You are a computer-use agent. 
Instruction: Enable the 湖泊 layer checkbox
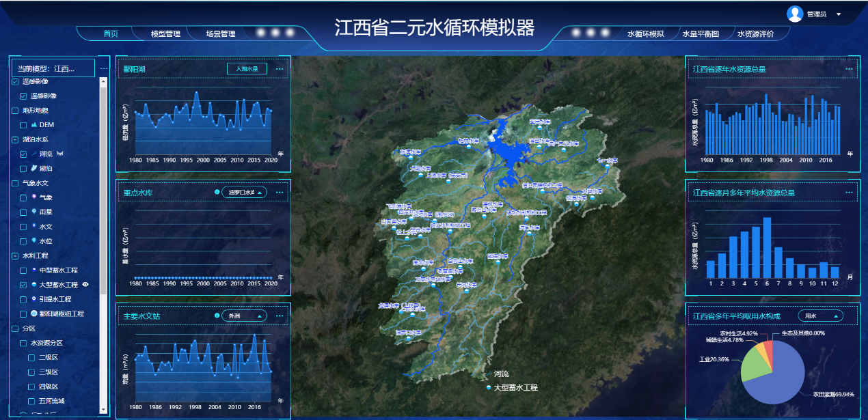point(23,168)
